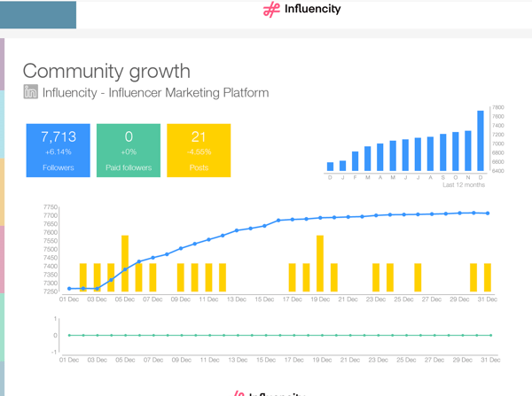
Task: Click the purple strip in the left sidebar
Action: tap(3, 64)
